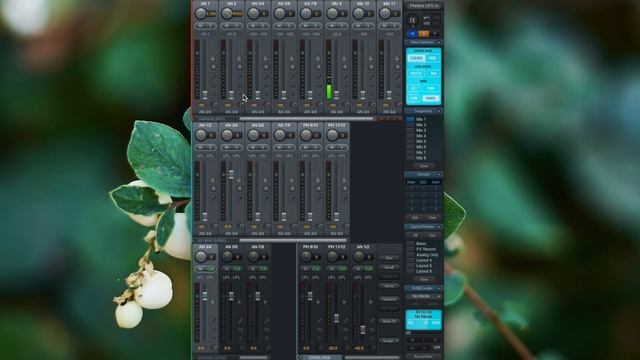Open settings wrench on hardware output AN 7/8
The width and height of the screenshot is (640, 360).
pyautogui.click(x=266, y=321)
